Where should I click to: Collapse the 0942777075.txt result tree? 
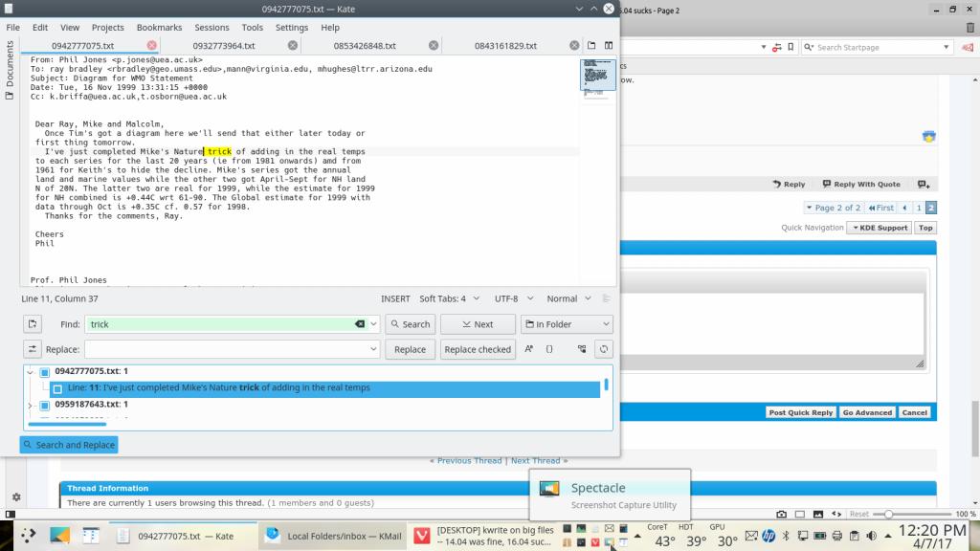30,371
